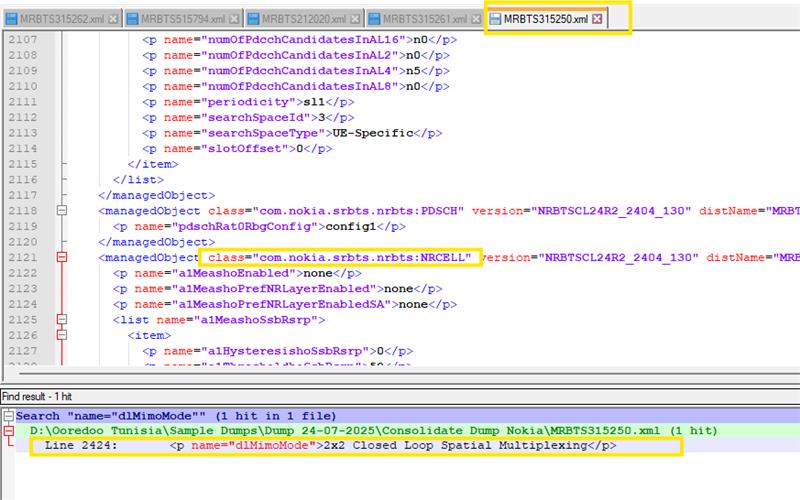800x500 pixels.
Task: Collapse the file path result node
Action: click(x=8, y=430)
